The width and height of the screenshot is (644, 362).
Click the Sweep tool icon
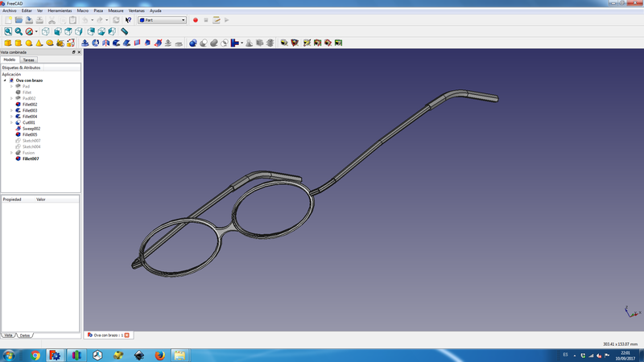tap(158, 43)
